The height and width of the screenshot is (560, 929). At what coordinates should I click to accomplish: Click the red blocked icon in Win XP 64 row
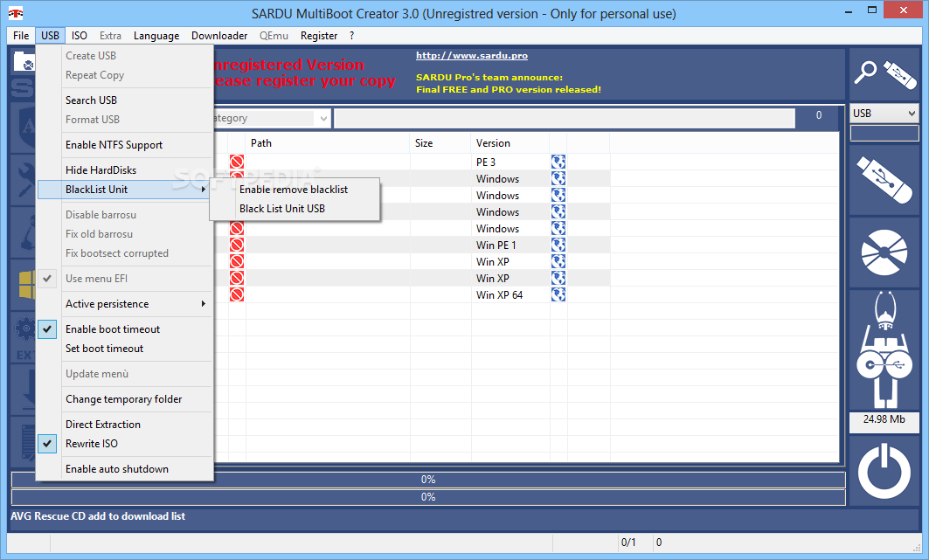[237, 294]
